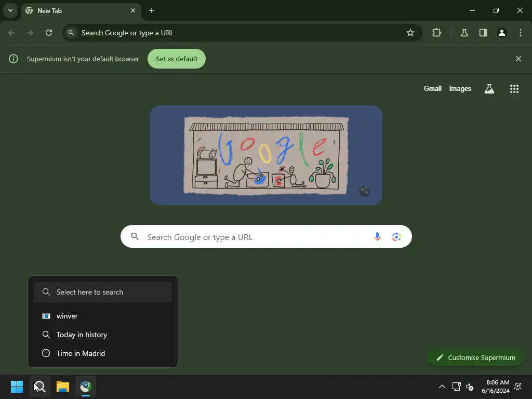Expand hidden system tray icons
Image resolution: width=532 pixels, height=399 pixels.
(x=442, y=387)
